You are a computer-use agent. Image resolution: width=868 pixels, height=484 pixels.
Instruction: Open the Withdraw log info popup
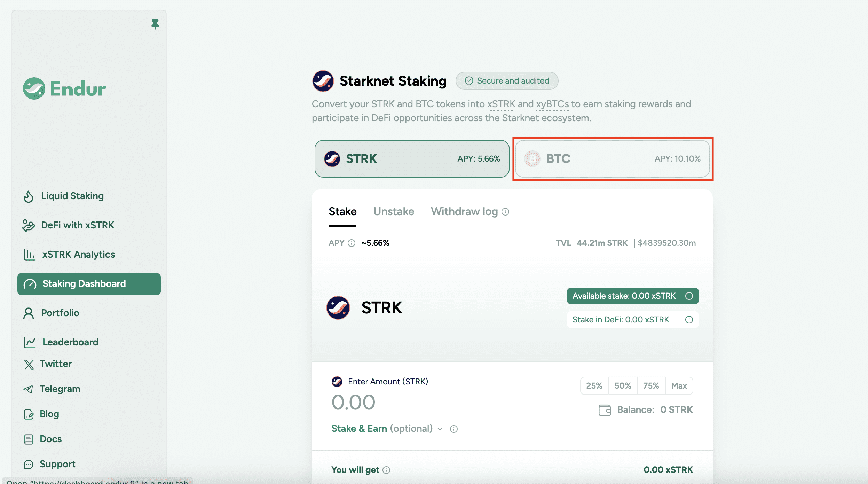(x=505, y=212)
